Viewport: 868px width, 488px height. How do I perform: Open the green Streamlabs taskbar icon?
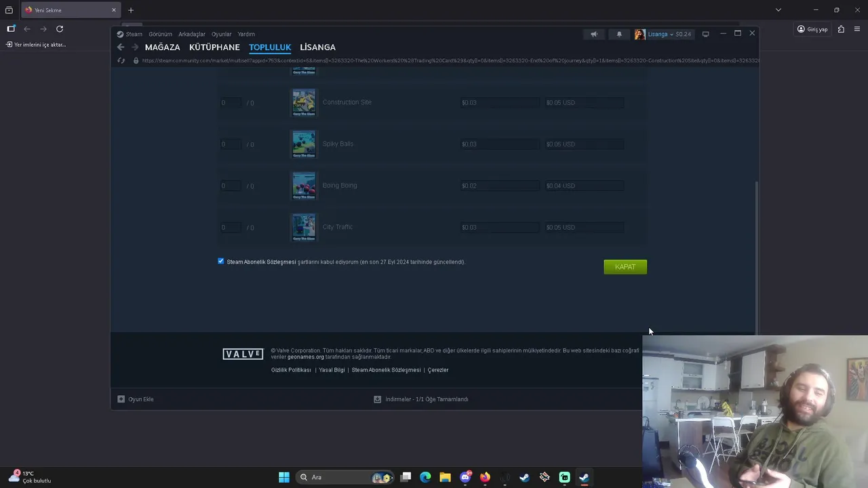[564, 477]
